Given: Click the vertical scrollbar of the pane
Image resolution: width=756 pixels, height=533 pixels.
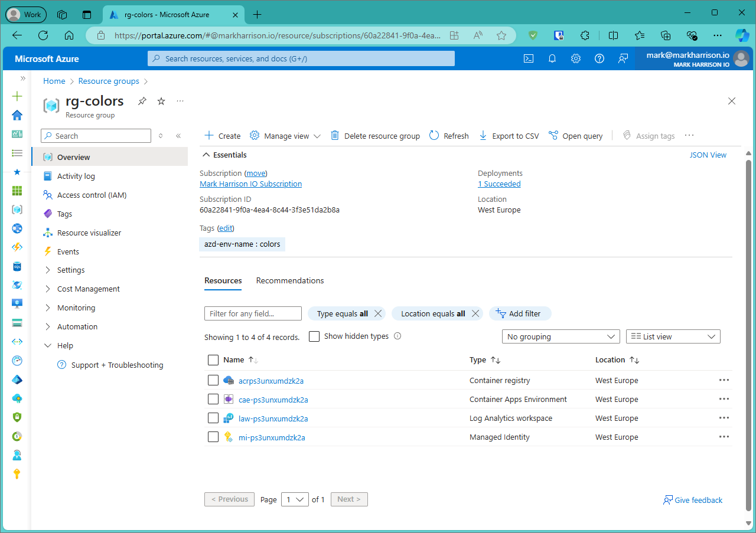Looking at the screenshot, I should tap(749, 331).
